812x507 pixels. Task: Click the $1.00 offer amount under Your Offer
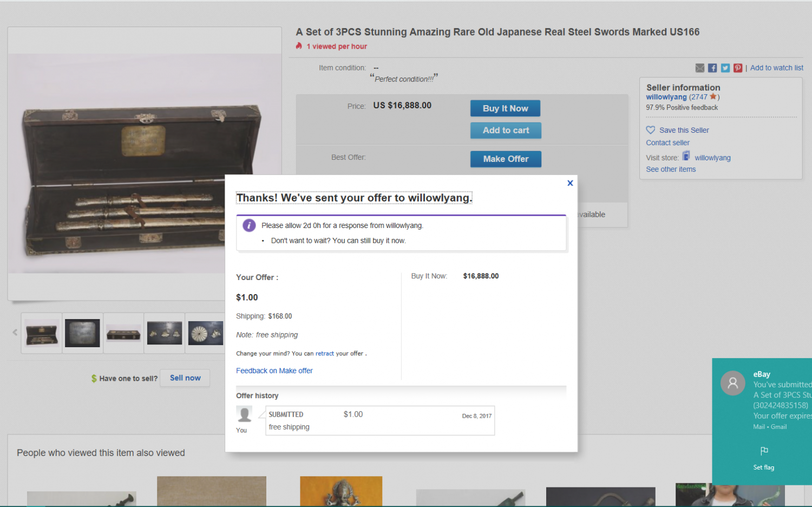pyautogui.click(x=247, y=297)
